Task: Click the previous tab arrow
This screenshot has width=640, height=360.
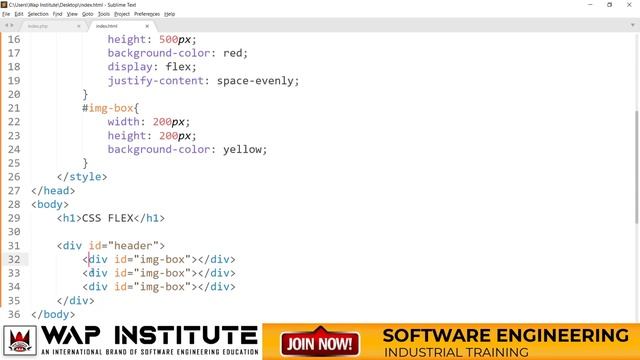Action: (6, 25)
